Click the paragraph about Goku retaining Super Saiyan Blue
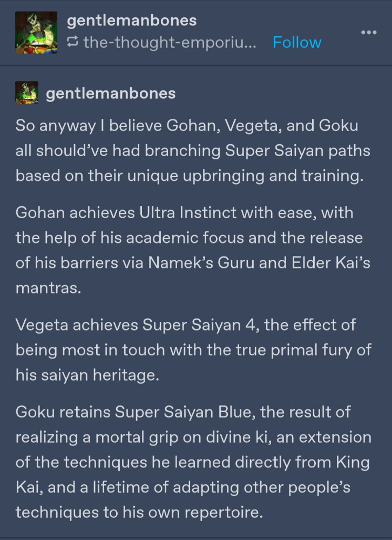392x540 pixels. pyautogui.click(x=193, y=462)
